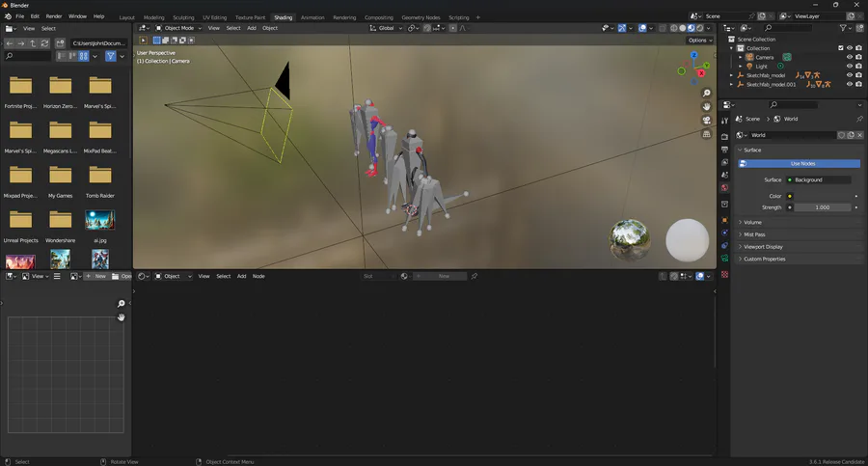Open the File menu
This screenshot has width=868, height=466.
20,16
